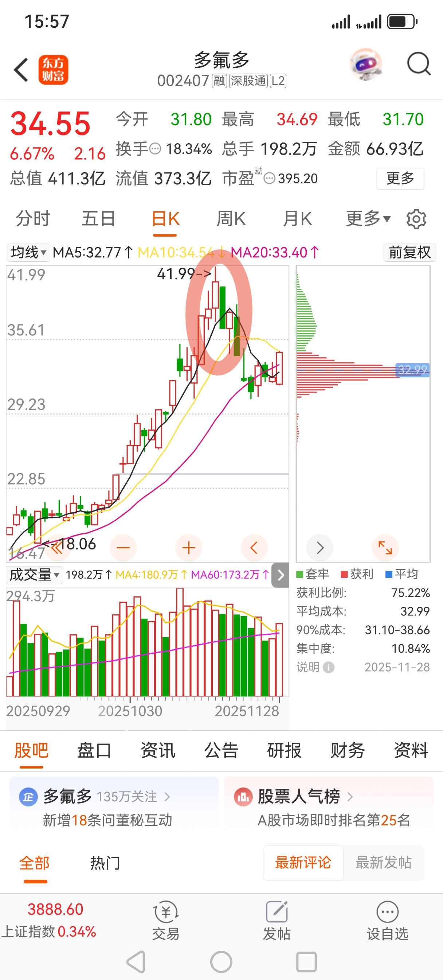
Task: Tap 90%成本 31.10-38.66 value
Action: [x=397, y=630]
